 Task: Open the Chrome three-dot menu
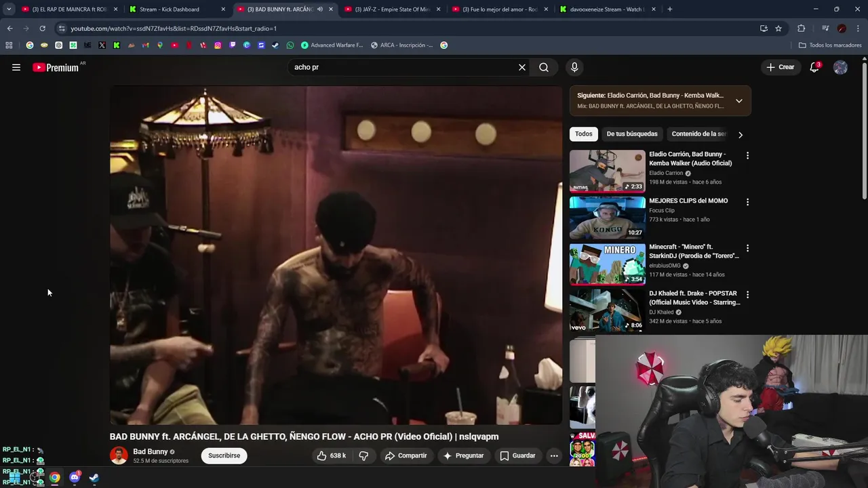pyautogui.click(x=859, y=28)
